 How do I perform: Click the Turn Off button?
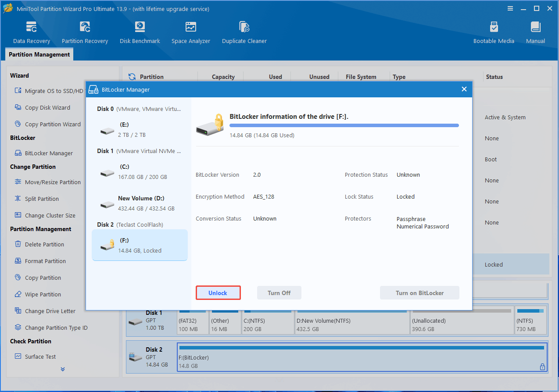[279, 293]
